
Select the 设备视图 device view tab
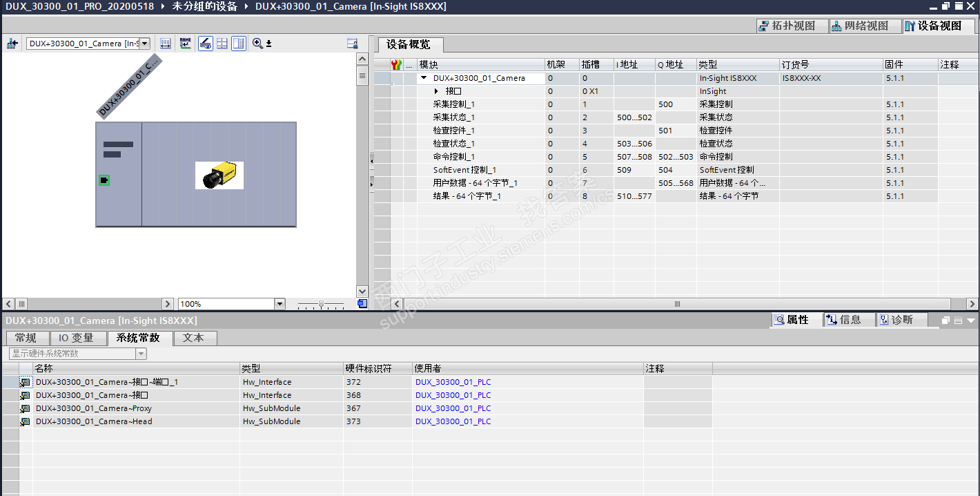[x=940, y=26]
